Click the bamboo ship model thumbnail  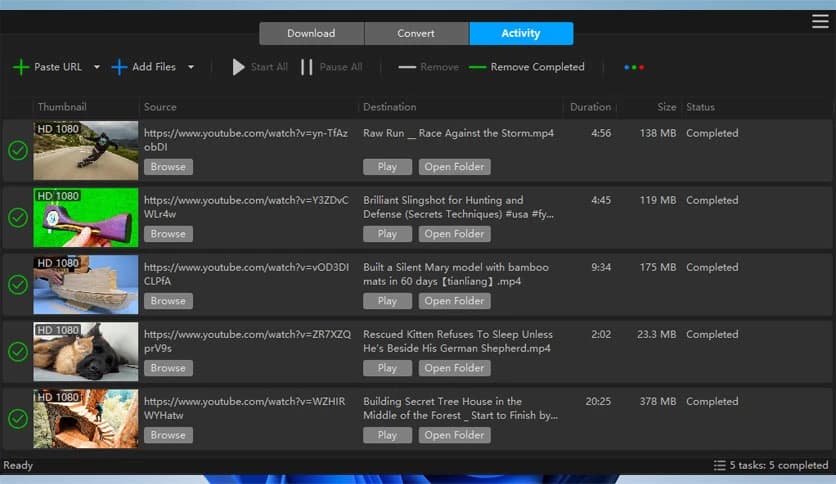(86, 285)
